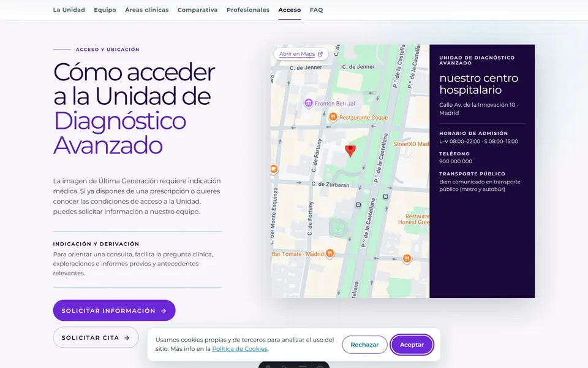Image resolution: width=588 pixels, height=368 pixels.
Task: Click the arrow icon in Solicitar Cita button
Action: (127, 338)
